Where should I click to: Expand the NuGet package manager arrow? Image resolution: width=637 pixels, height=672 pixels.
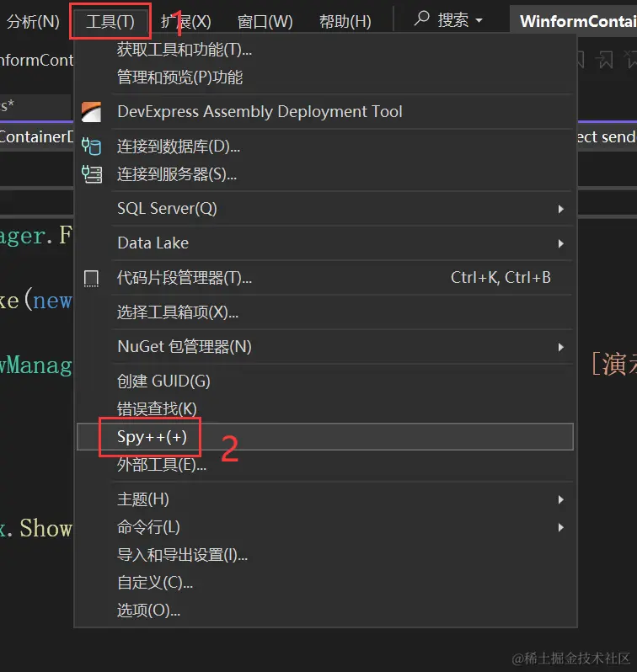point(560,347)
